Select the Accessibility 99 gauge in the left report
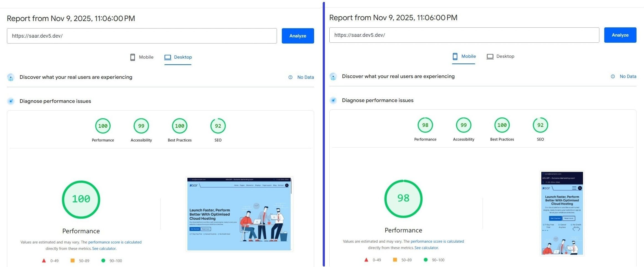Image resolution: width=644 pixels, height=267 pixels. [x=141, y=126]
